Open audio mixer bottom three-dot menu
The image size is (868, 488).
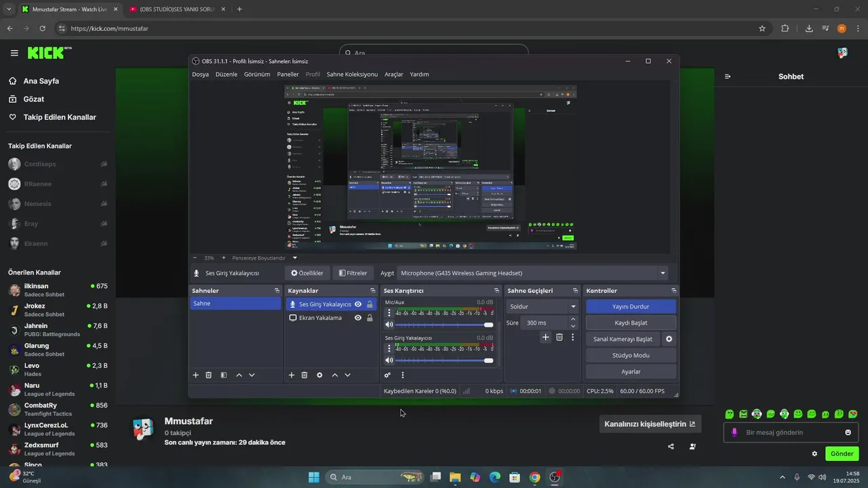[x=403, y=375]
